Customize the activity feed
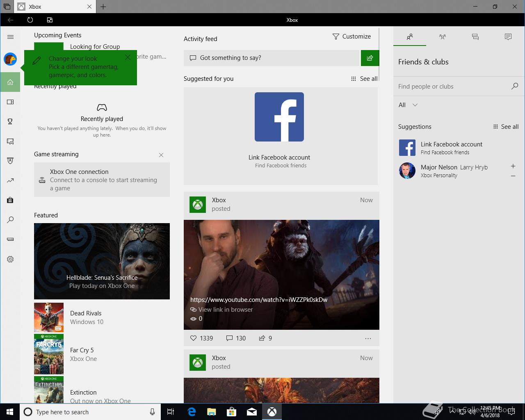The height and width of the screenshot is (420, 525). 352,37
